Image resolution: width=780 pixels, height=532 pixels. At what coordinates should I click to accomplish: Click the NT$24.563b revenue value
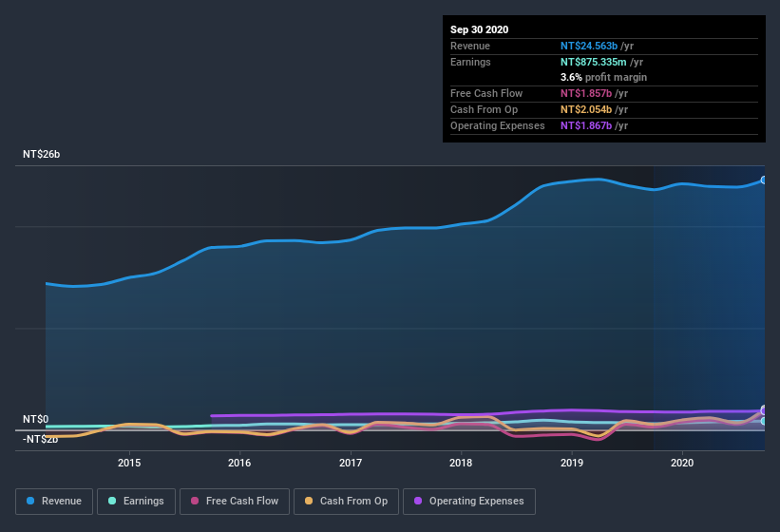[x=589, y=46]
